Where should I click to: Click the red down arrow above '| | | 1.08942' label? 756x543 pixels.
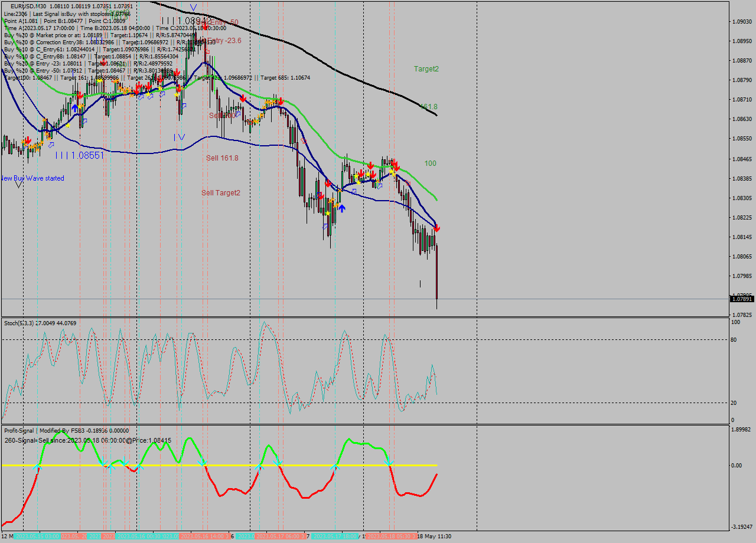click(204, 26)
